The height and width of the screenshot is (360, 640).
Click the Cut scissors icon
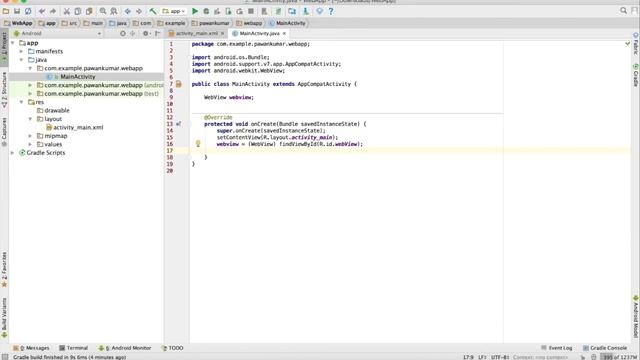tap(67, 11)
